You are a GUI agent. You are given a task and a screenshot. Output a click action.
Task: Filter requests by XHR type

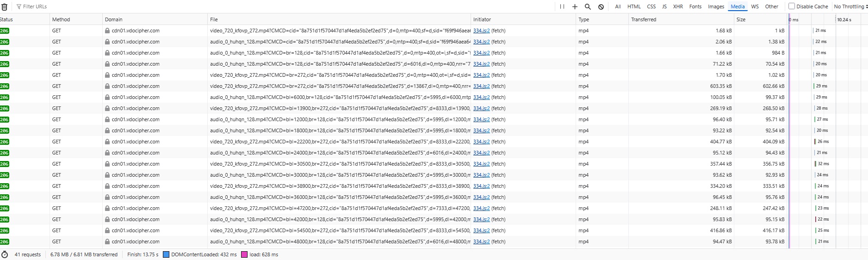(x=678, y=6)
